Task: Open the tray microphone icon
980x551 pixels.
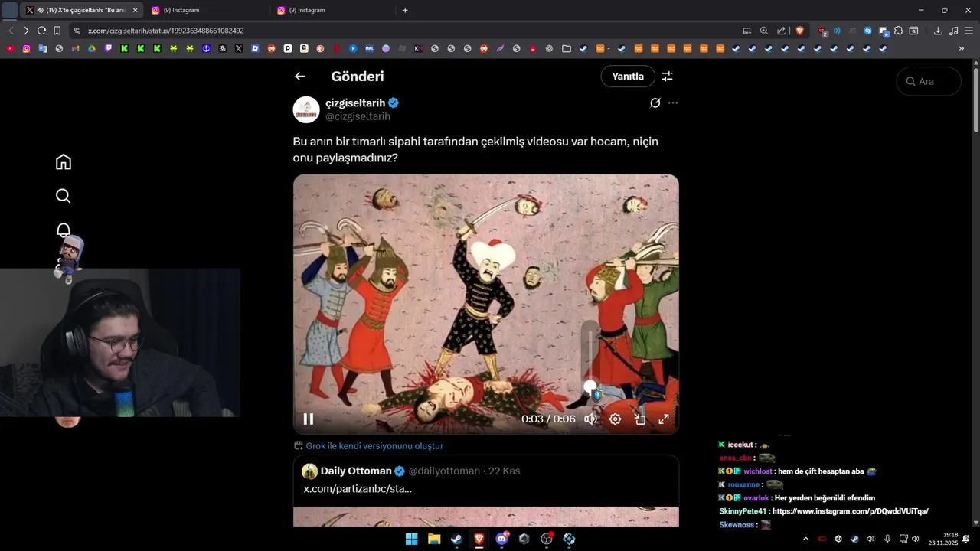Action: click(x=887, y=539)
